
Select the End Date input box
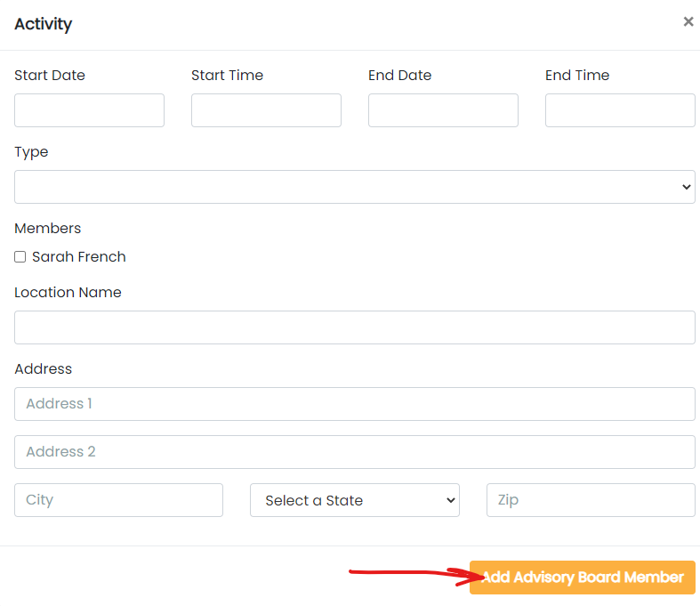coord(443,110)
